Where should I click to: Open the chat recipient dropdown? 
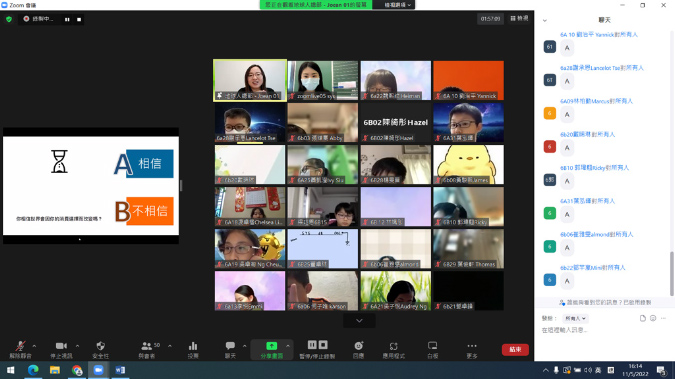tap(575, 318)
